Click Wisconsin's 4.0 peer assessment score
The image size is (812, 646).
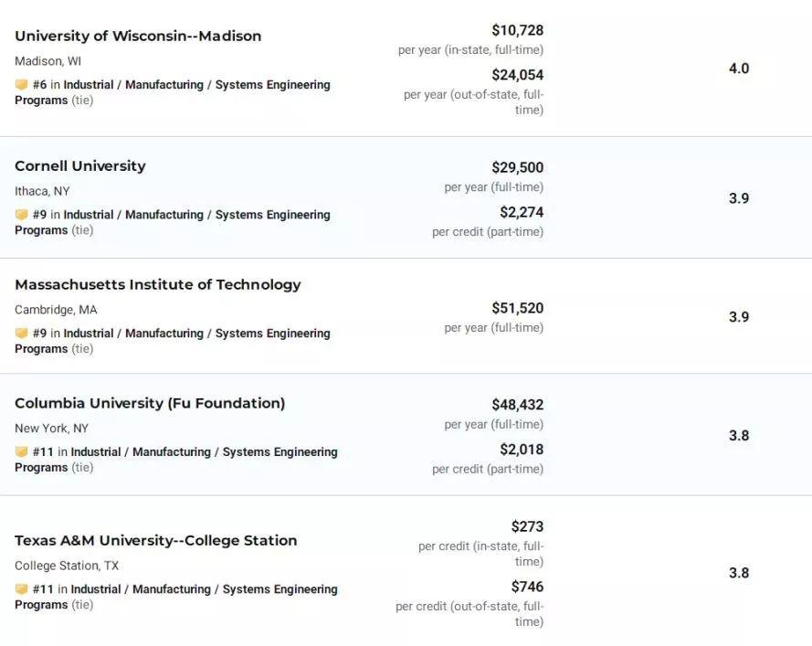click(739, 69)
